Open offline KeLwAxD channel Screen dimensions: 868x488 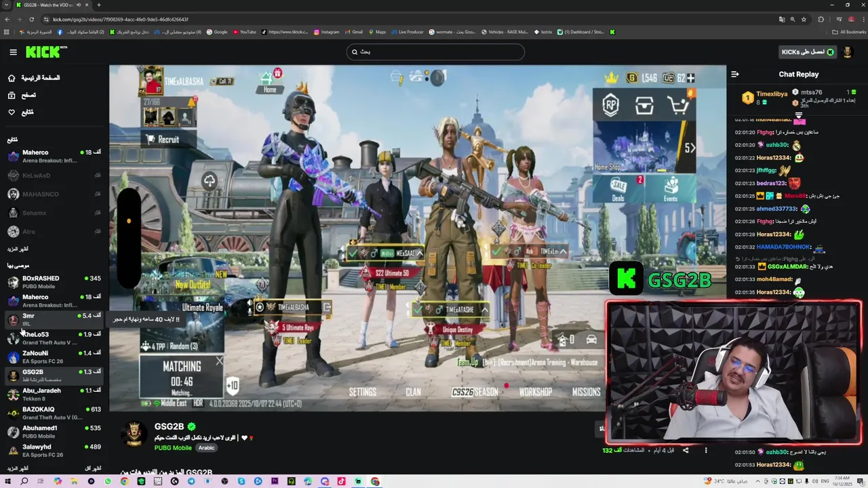coord(54,176)
